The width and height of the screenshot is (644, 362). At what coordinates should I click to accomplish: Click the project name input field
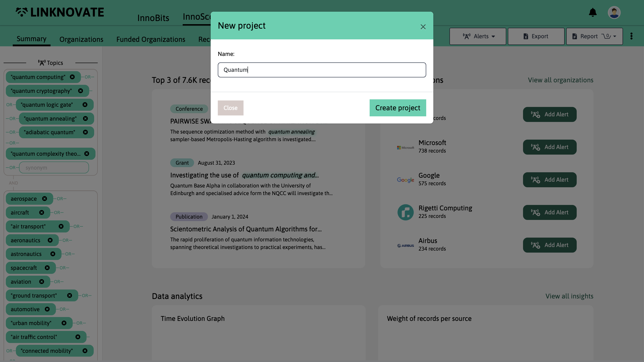[x=322, y=70]
